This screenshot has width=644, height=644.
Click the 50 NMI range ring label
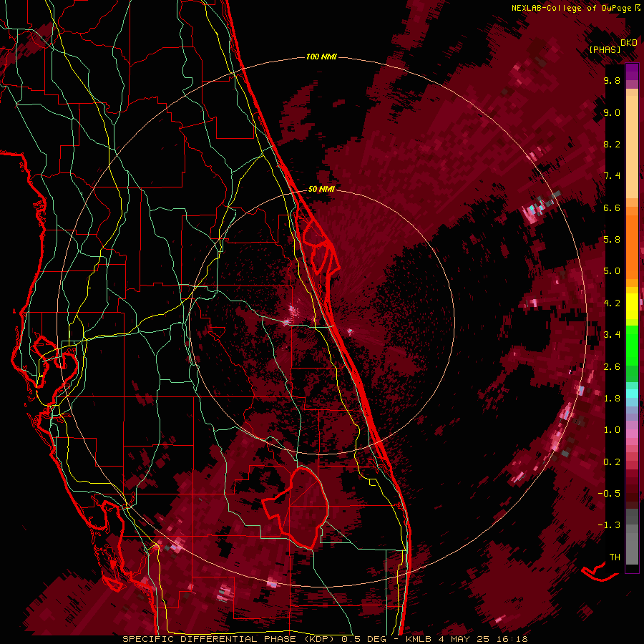click(x=321, y=189)
